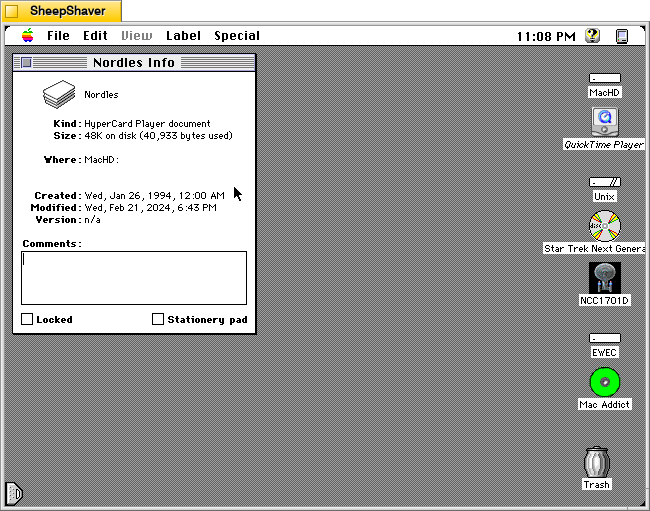This screenshot has width=650, height=511.
Task: Click the 'Mac Addict' icon label
Action: point(605,404)
